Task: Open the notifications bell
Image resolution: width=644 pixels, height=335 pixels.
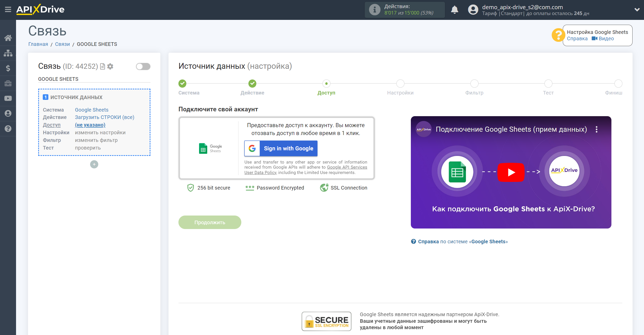Action: click(x=454, y=10)
